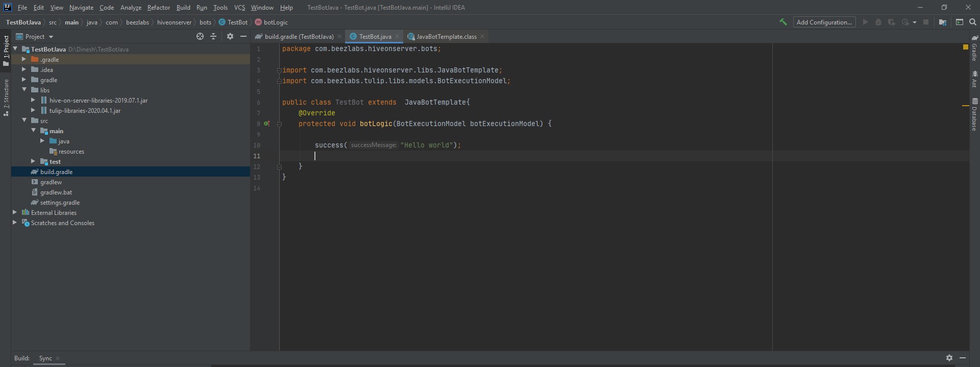Close the build.gradle editor tab
Viewport: 980px width, 367px height.
(339, 36)
